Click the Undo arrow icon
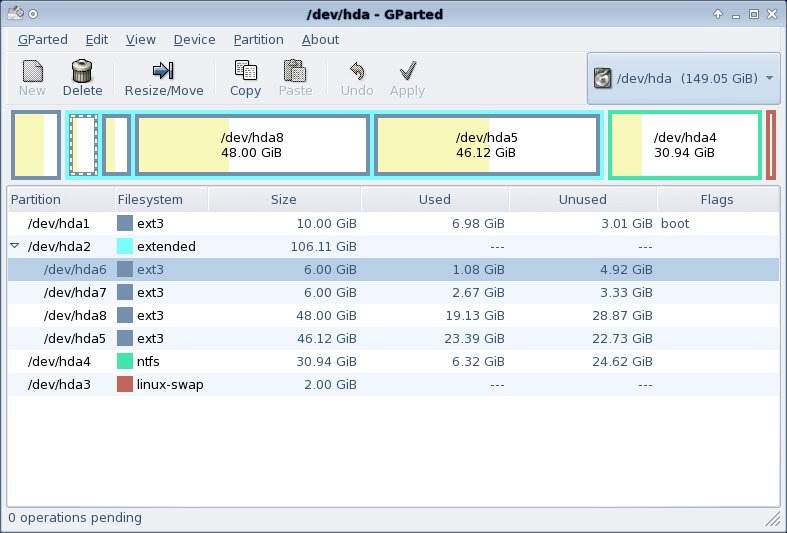 click(357, 71)
